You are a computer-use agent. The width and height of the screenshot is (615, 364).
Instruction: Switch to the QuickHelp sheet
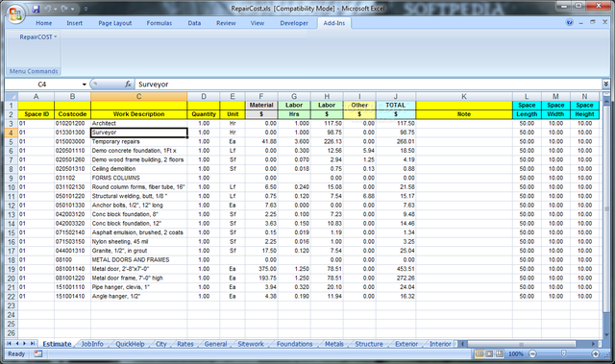coord(130,344)
